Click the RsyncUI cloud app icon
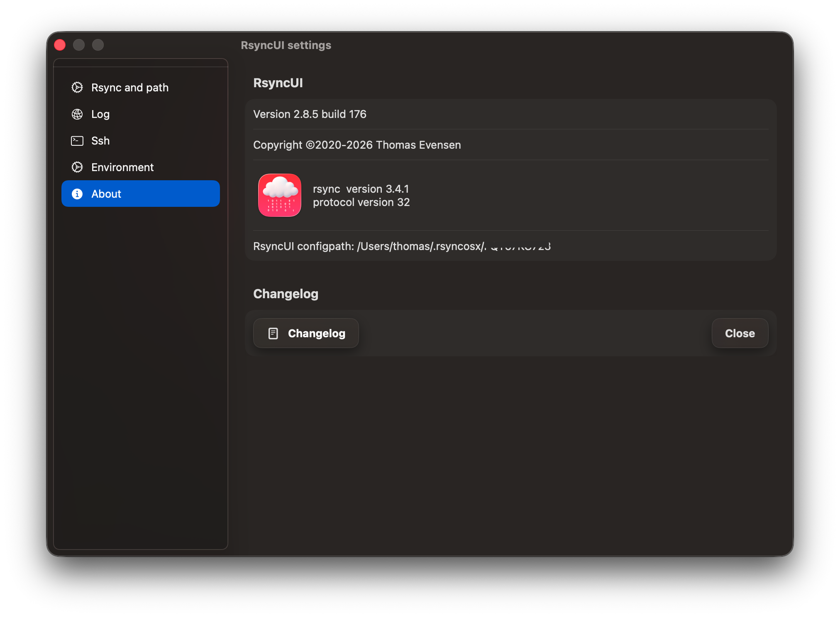The height and width of the screenshot is (618, 840). [280, 195]
